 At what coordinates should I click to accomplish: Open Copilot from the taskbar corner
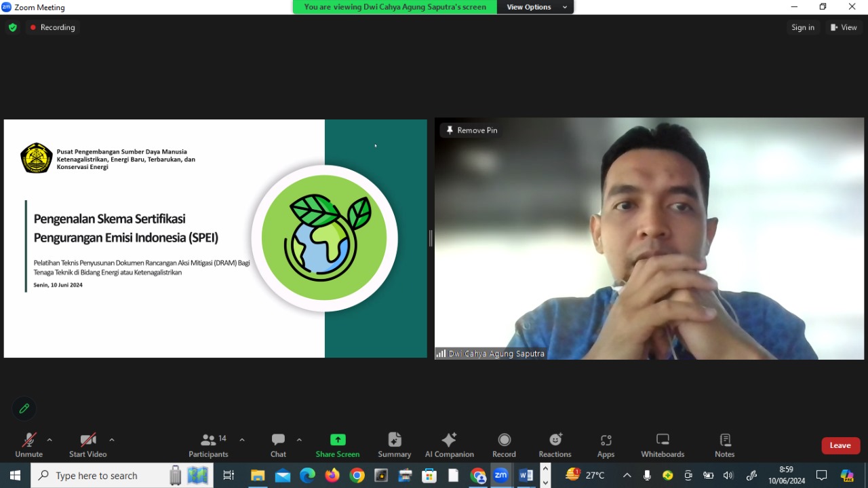[x=848, y=476]
